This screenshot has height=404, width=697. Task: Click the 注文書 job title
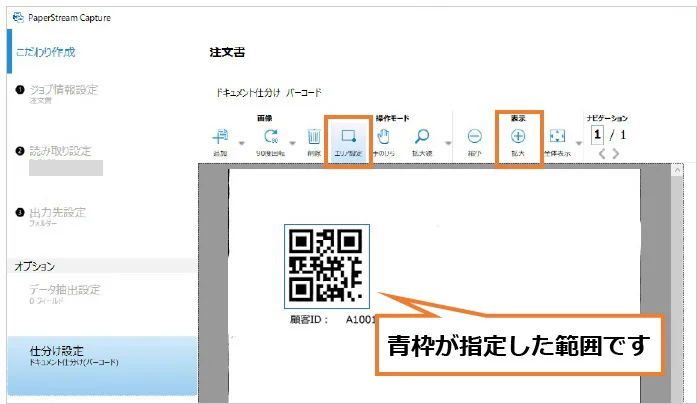[x=227, y=52]
